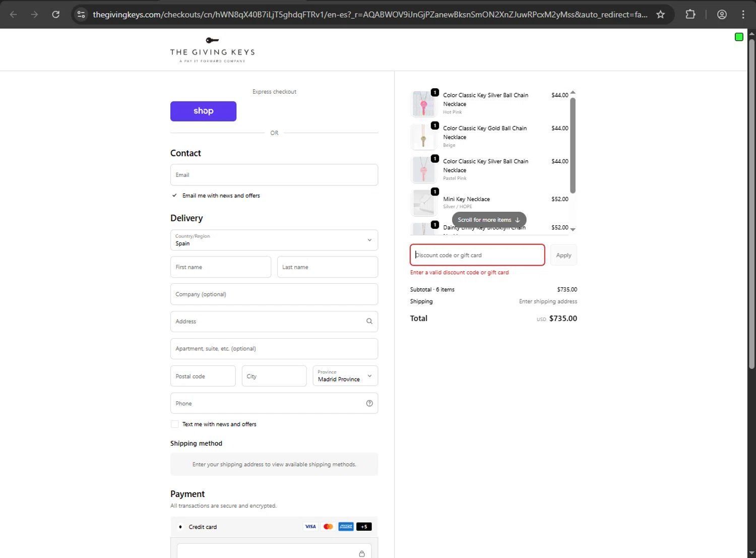This screenshot has width=756, height=558.
Task: Click 'Enter a valid discount code' error text
Action: click(x=460, y=272)
